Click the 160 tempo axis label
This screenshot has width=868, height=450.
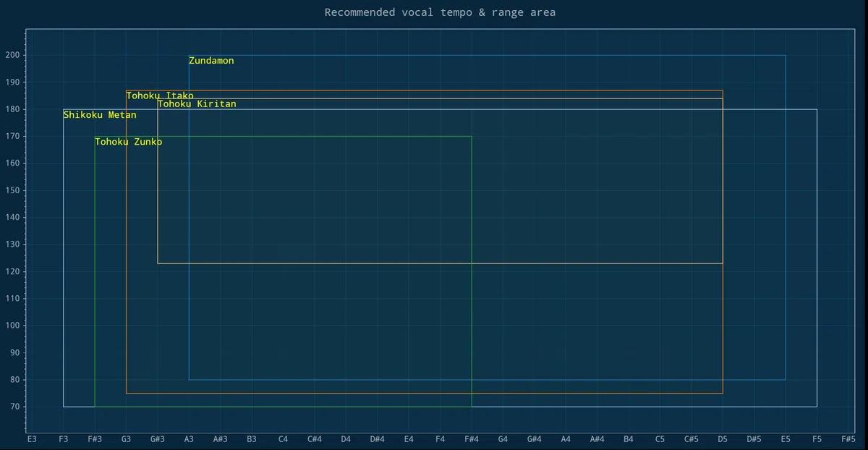(12, 164)
